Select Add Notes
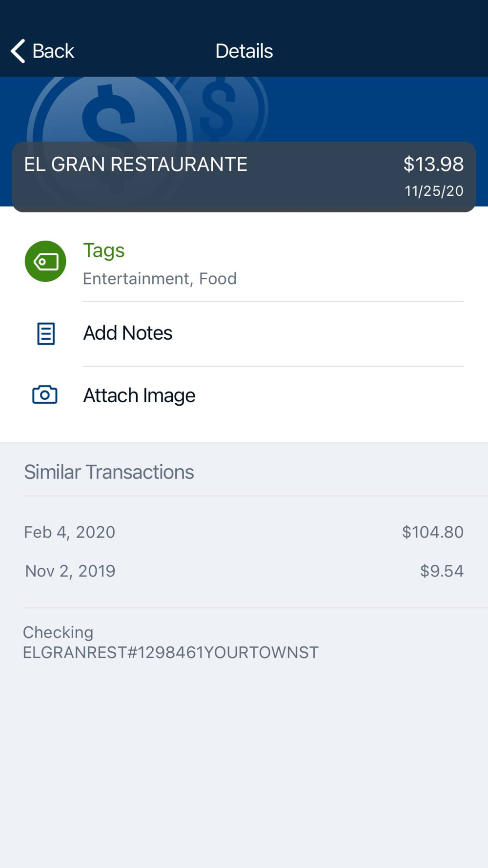Screen dimensions: 488x868 [127, 333]
